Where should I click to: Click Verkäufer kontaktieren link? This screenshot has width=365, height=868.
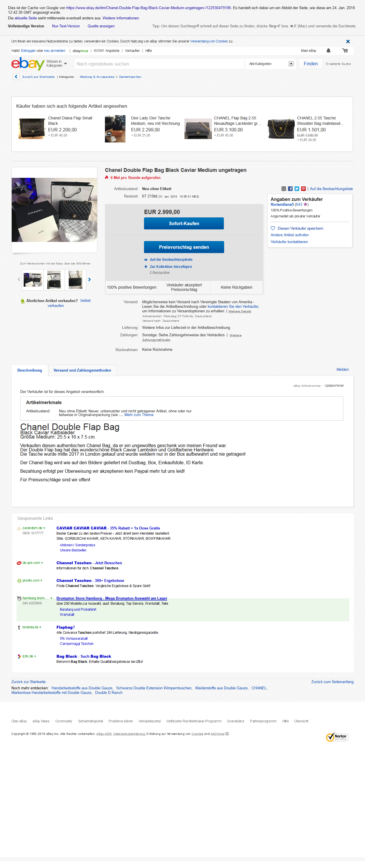[x=289, y=242]
